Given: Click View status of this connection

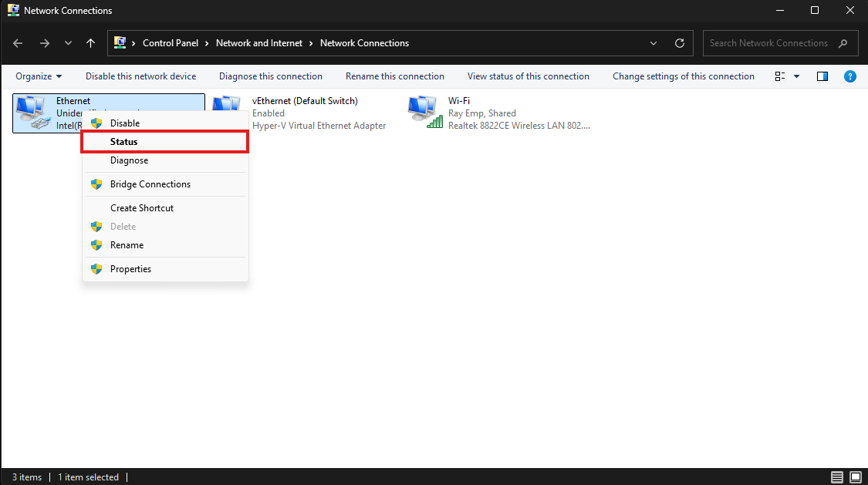Looking at the screenshot, I should pos(528,76).
